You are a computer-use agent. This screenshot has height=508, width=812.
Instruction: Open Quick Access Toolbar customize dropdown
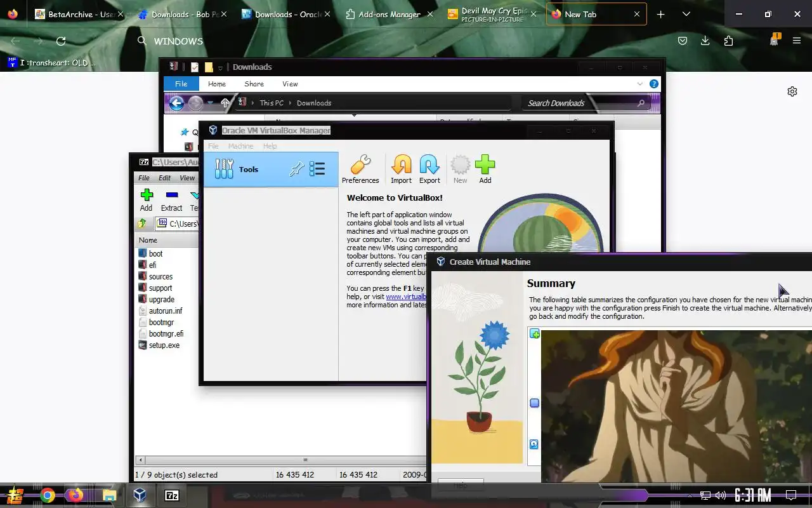click(220, 67)
